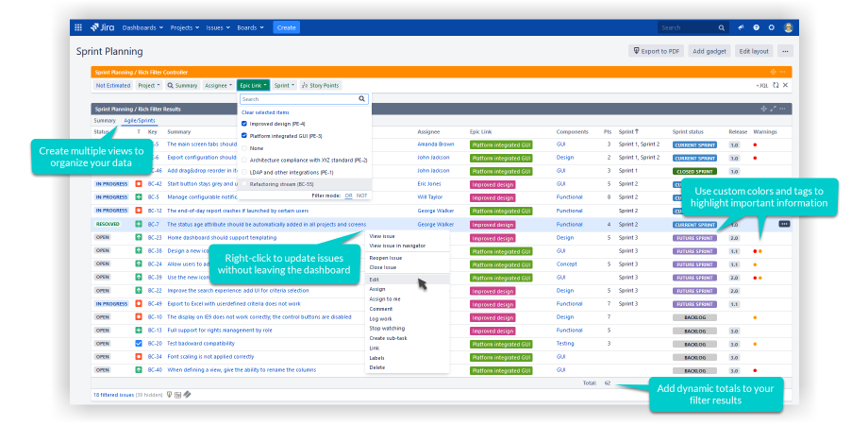The width and height of the screenshot is (868, 425).
Task: Open Jira settings gear icon
Action: click(x=771, y=27)
